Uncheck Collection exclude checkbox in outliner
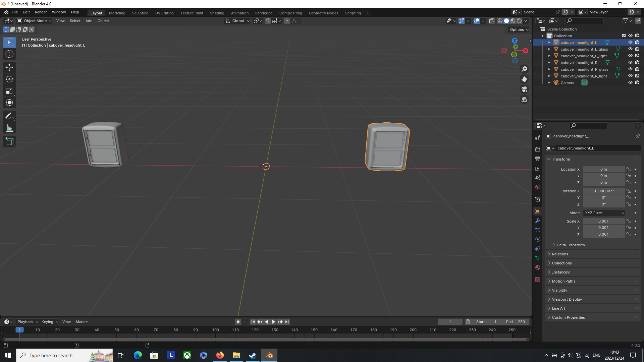Screen dimensions: 644x362 [x=624, y=36]
